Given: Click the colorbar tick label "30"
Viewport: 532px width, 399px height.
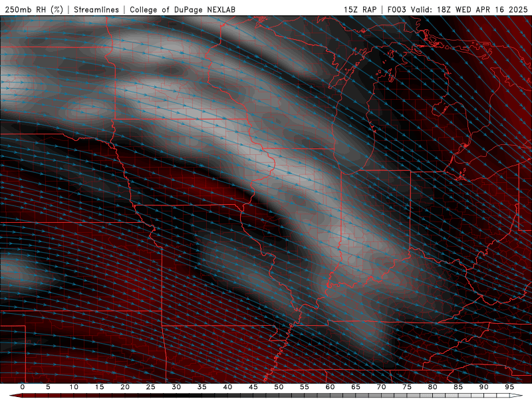Looking at the screenshot, I should [176, 387].
